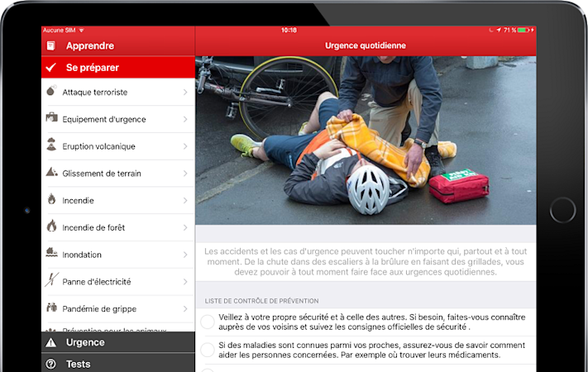Click the emergency kit icon for Equipement d'urgence

pos(51,117)
